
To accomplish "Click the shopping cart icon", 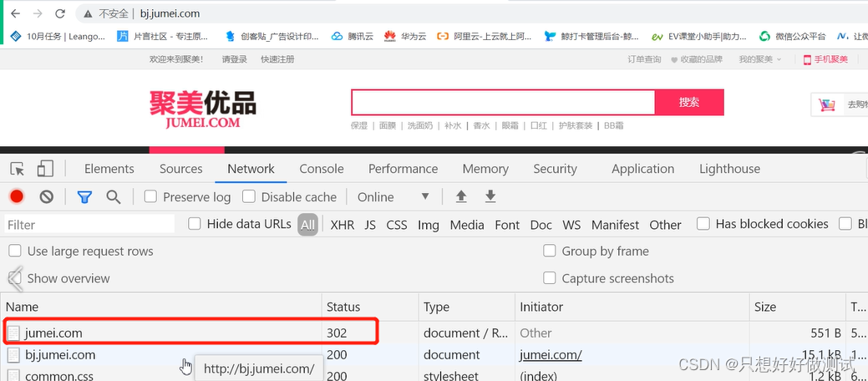I will pyautogui.click(x=827, y=104).
